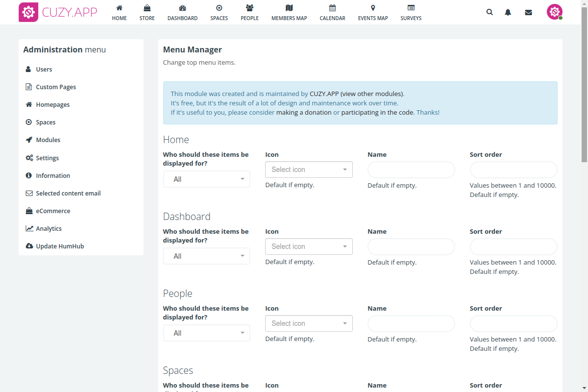Open Home display-for 'All' dropdown
Screen dimensions: 588x392
pyautogui.click(x=207, y=179)
